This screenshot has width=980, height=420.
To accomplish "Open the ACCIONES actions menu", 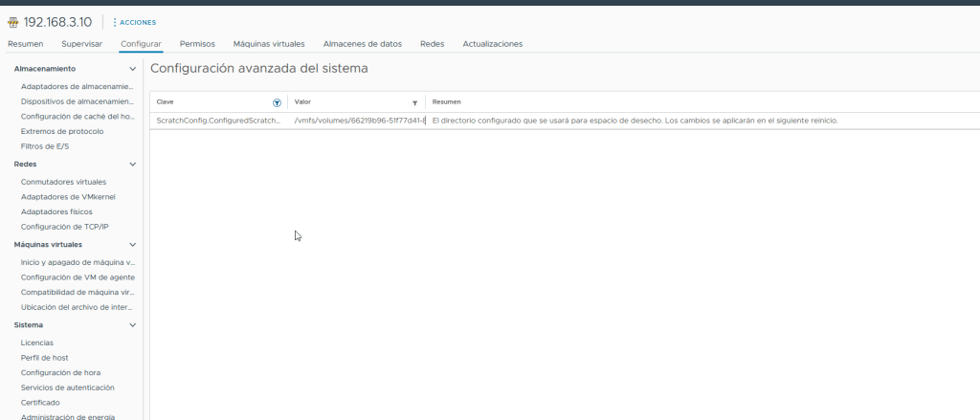I will [x=134, y=22].
